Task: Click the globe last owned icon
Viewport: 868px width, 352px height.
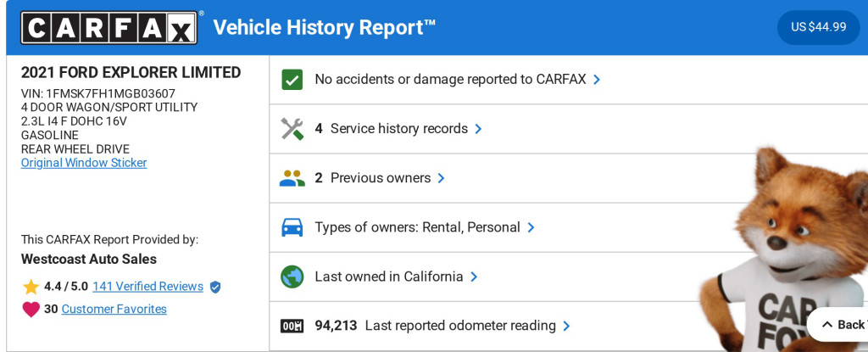Action: pyautogui.click(x=292, y=277)
